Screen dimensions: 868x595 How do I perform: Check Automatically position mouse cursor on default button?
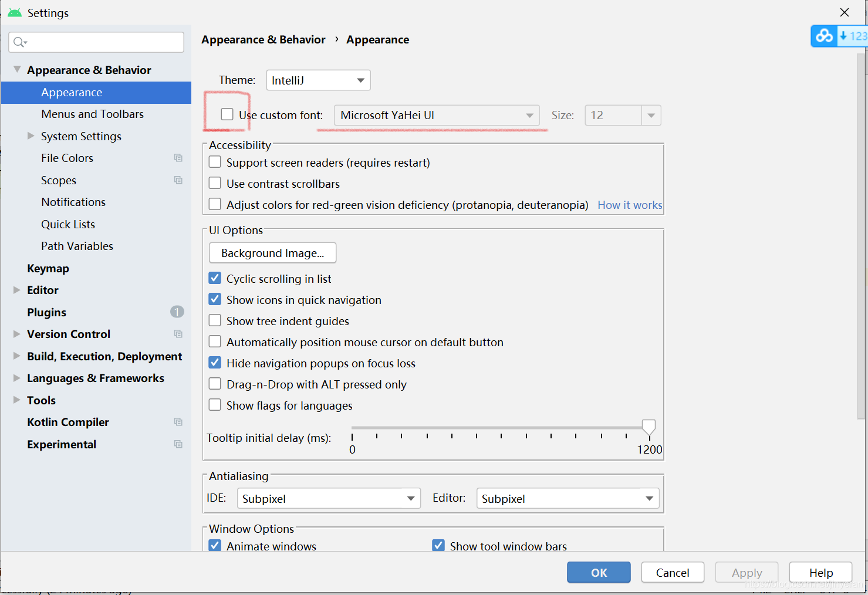click(215, 342)
